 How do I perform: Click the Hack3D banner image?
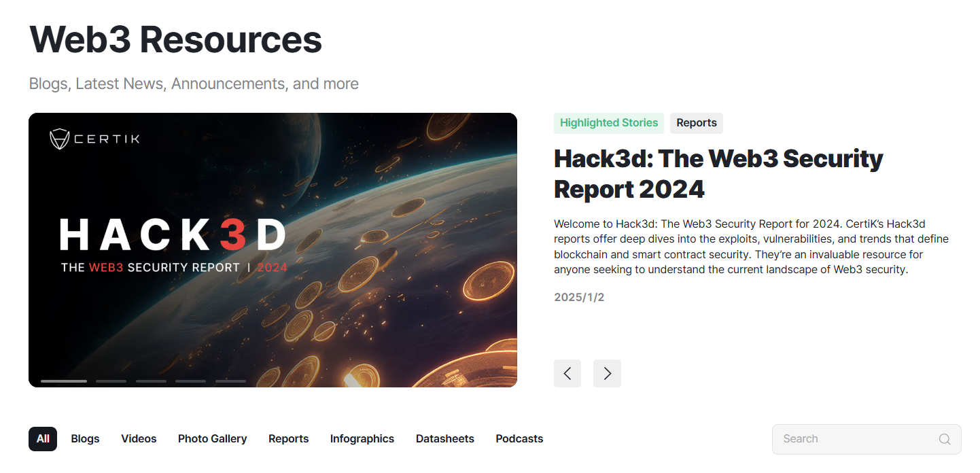coord(273,250)
